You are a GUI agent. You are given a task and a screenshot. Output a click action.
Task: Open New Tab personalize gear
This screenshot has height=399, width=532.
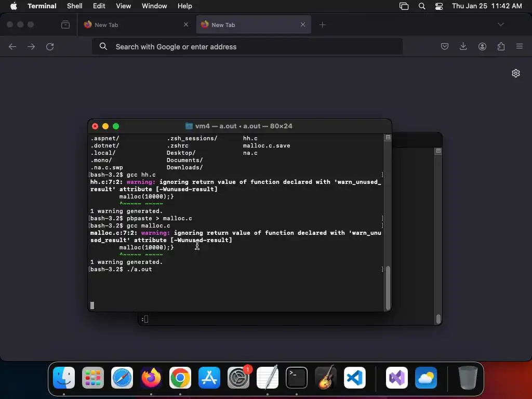pos(516,73)
